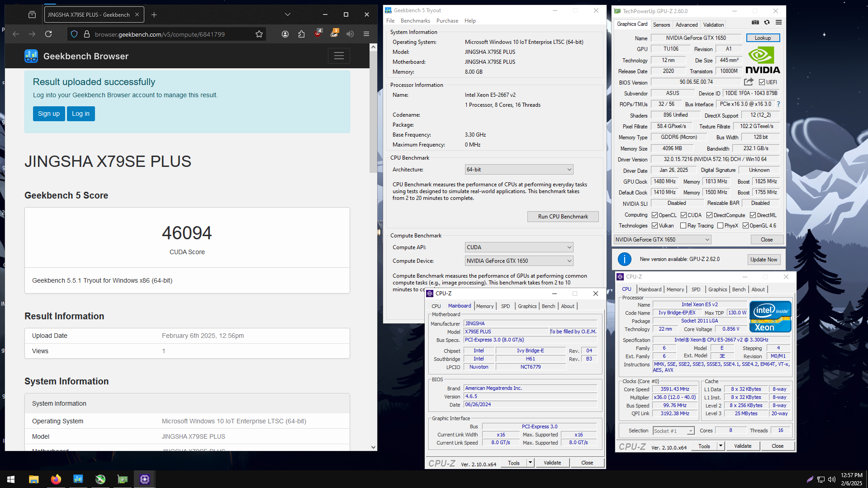This screenshot has height=488, width=868.
Task: Click the Firefox back arrow icon
Action: tap(16, 34)
